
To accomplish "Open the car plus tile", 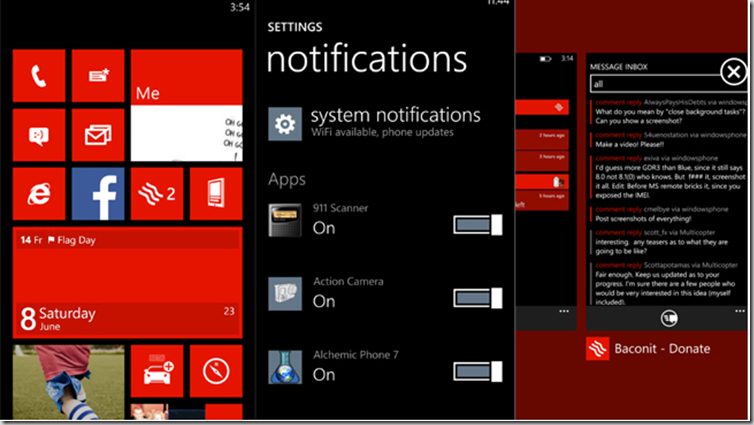I will click(157, 371).
